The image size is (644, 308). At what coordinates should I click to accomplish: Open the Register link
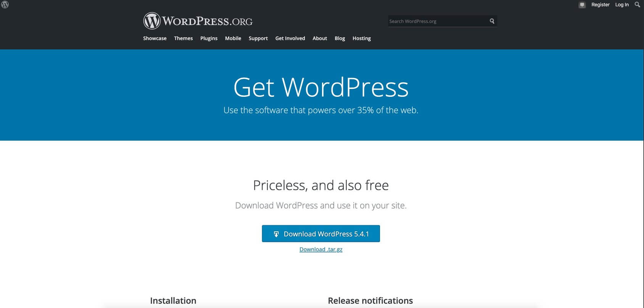pos(600,5)
